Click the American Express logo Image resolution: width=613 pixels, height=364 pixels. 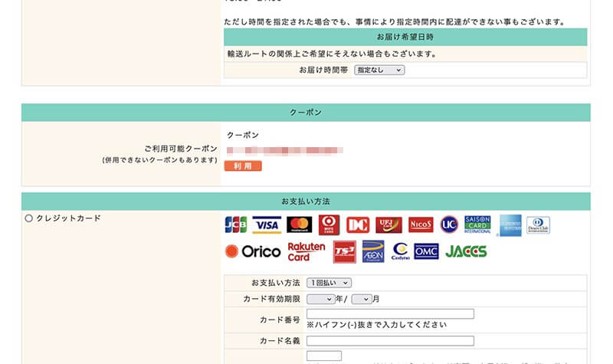[510, 225]
